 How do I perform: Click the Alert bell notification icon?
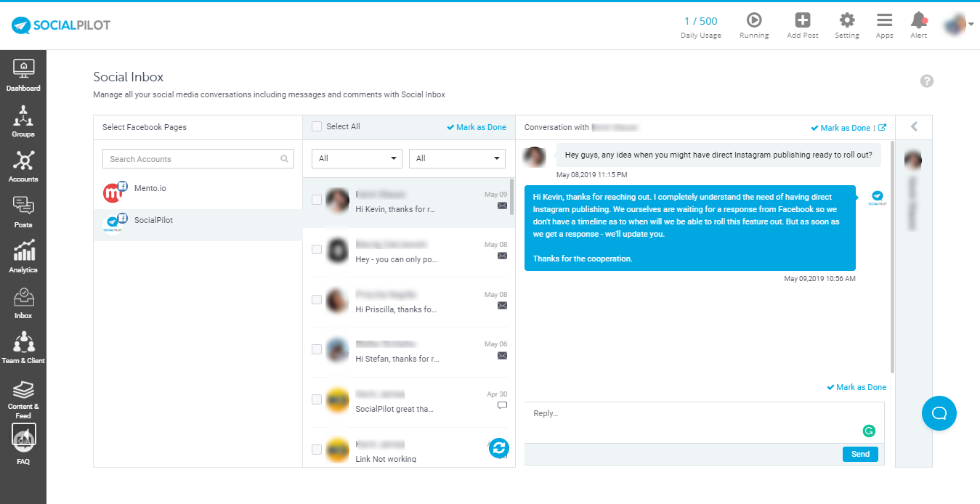[918, 20]
